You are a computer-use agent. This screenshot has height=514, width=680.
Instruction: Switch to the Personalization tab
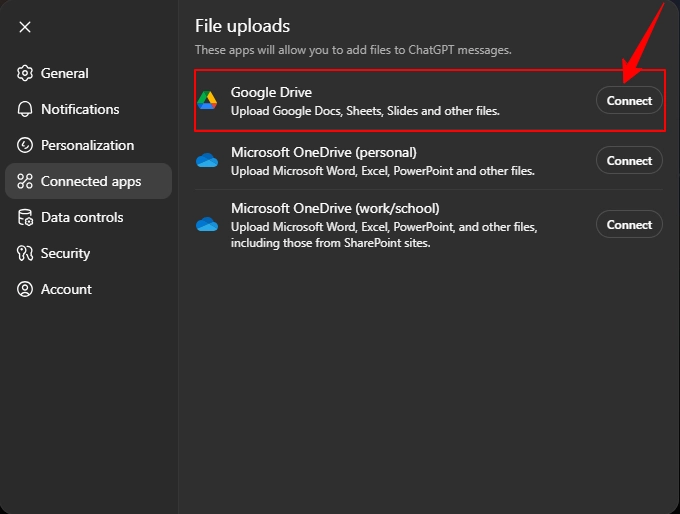click(x=88, y=145)
